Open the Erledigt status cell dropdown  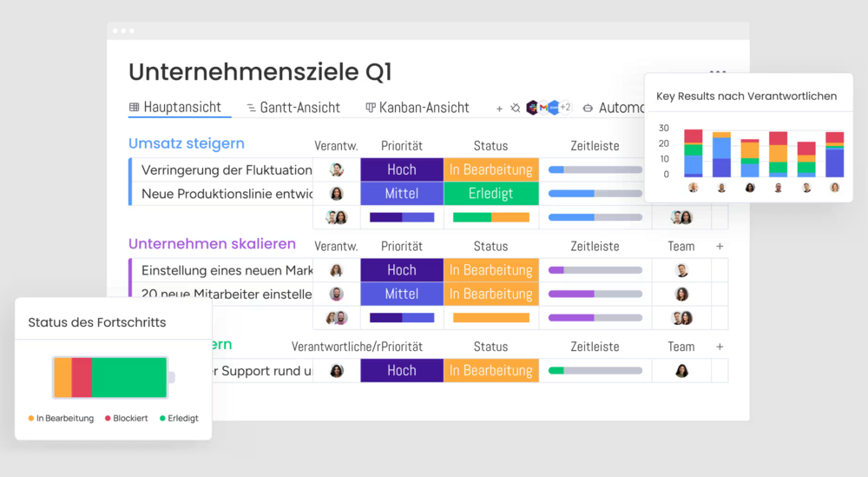click(x=490, y=194)
